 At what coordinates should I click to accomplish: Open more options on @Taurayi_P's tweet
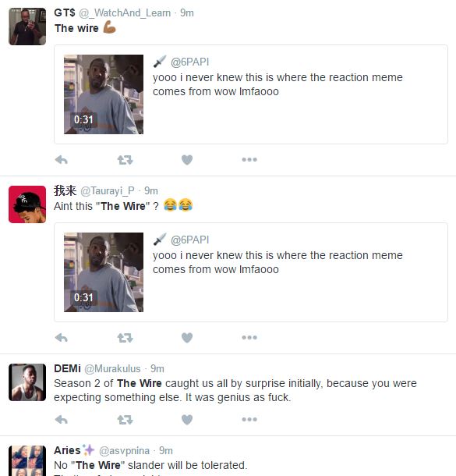249,338
